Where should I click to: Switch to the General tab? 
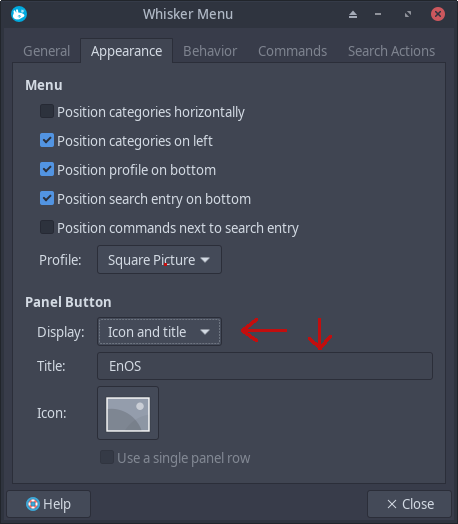coord(47,51)
